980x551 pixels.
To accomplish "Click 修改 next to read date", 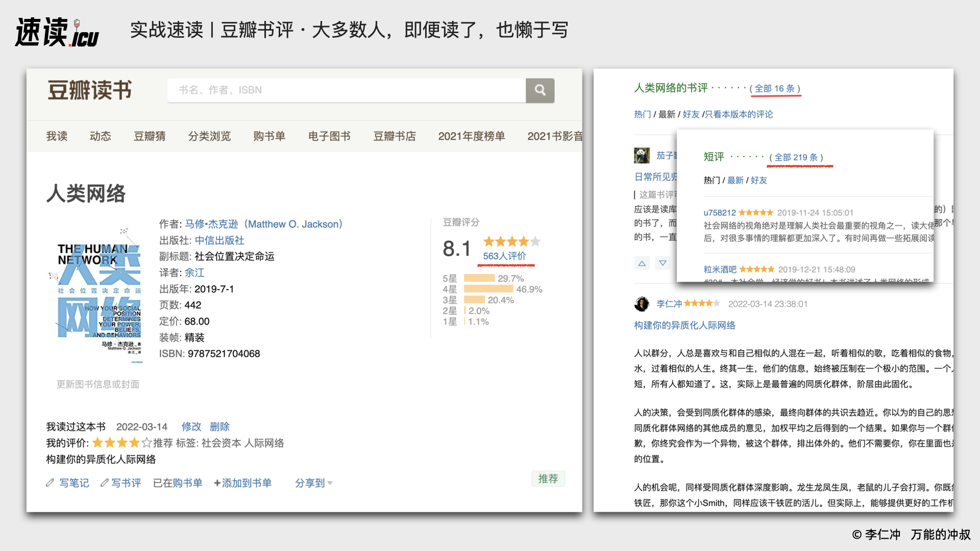I will pyautogui.click(x=191, y=427).
